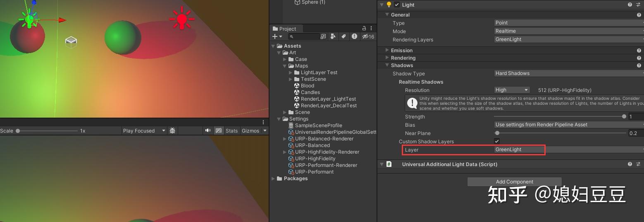Select URP-Balanced-Renderer asset
This screenshot has height=222, width=644.
[x=321, y=139]
